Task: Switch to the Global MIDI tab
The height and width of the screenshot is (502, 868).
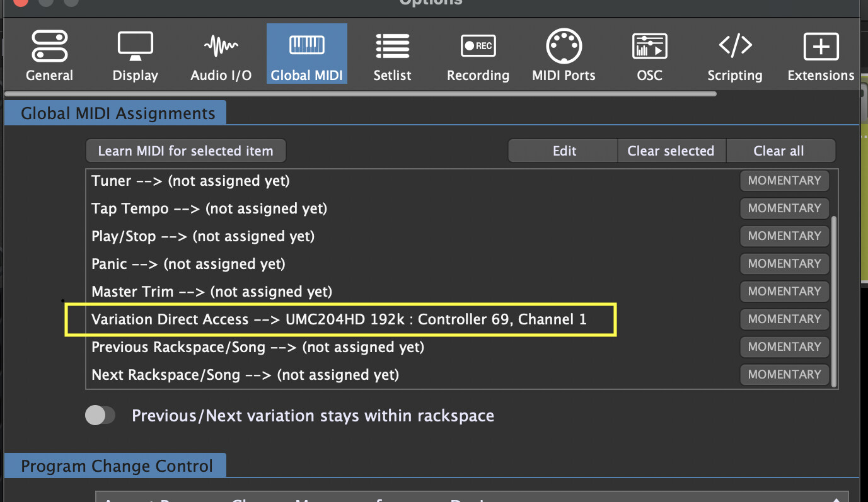Action: tap(306, 54)
